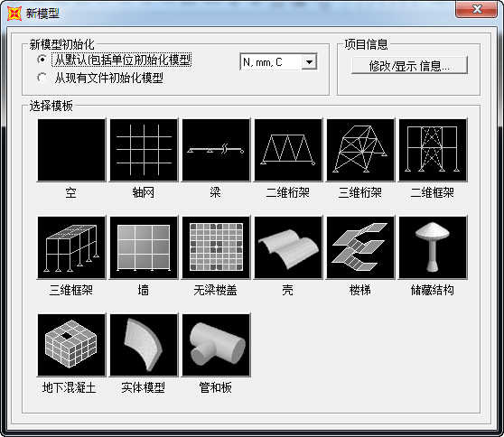
Task: Choose the 三维桁架 template icon
Action: pos(360,150)
